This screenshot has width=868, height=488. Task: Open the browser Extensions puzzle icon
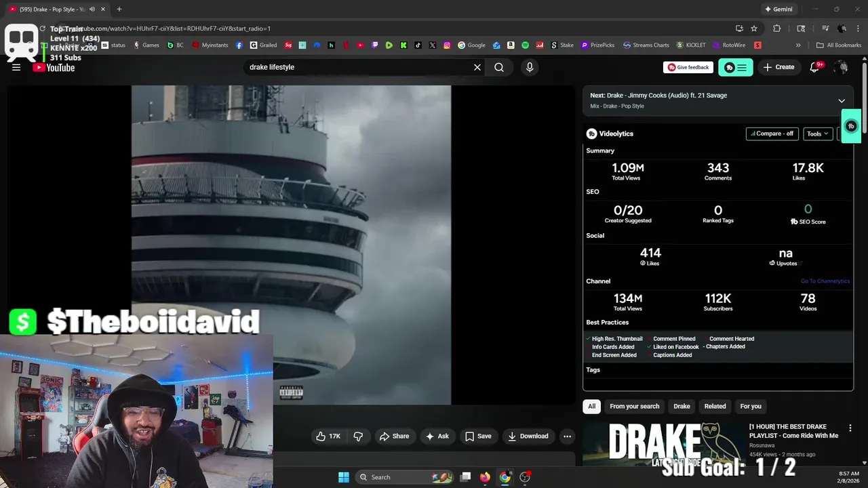pos(777,28)
